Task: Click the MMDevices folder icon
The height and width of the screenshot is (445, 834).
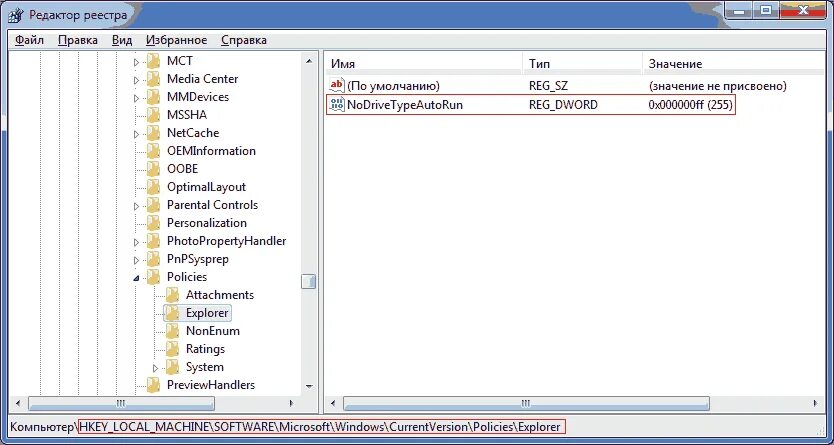Action: [153, 97]
